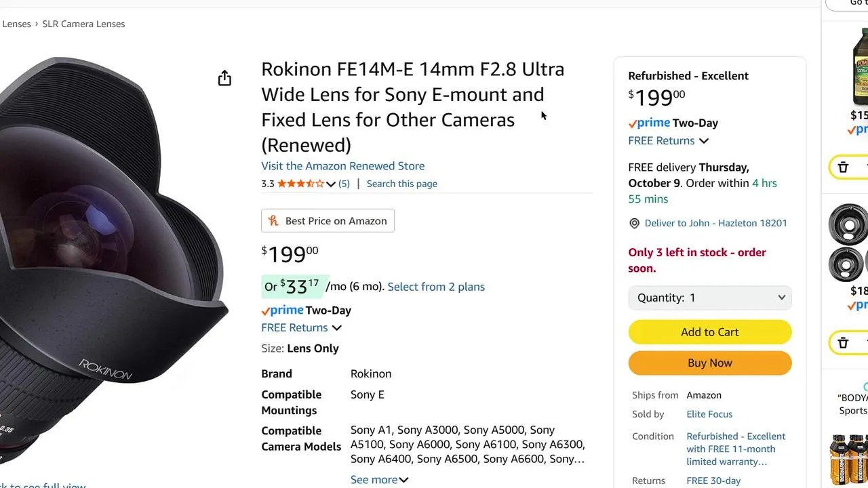Open the Elite Focus seller link
The height and width of the screenshot is (488, 868).
[x=709, y=414]
